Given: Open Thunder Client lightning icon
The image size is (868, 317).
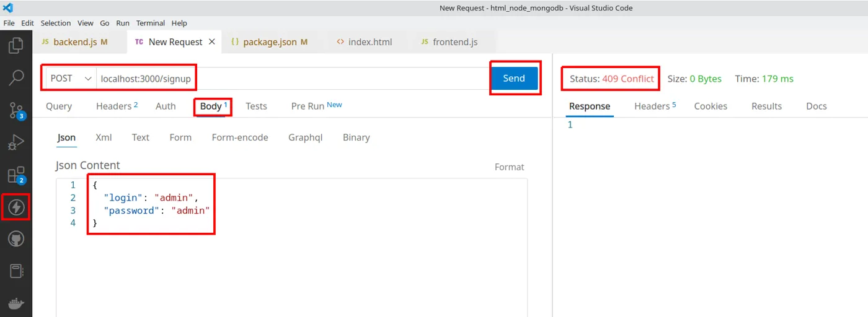Looking at the screenshot, I should point(16,207).
